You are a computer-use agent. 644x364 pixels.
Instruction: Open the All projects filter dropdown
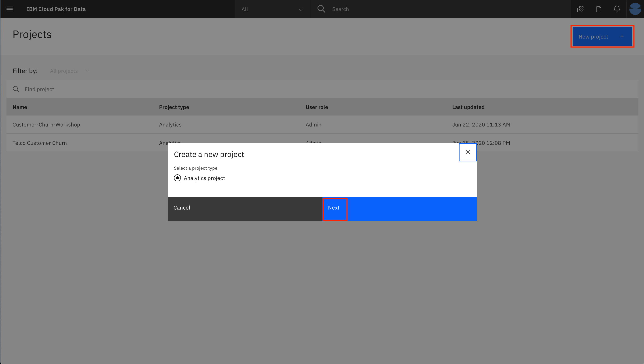[64, 71]
